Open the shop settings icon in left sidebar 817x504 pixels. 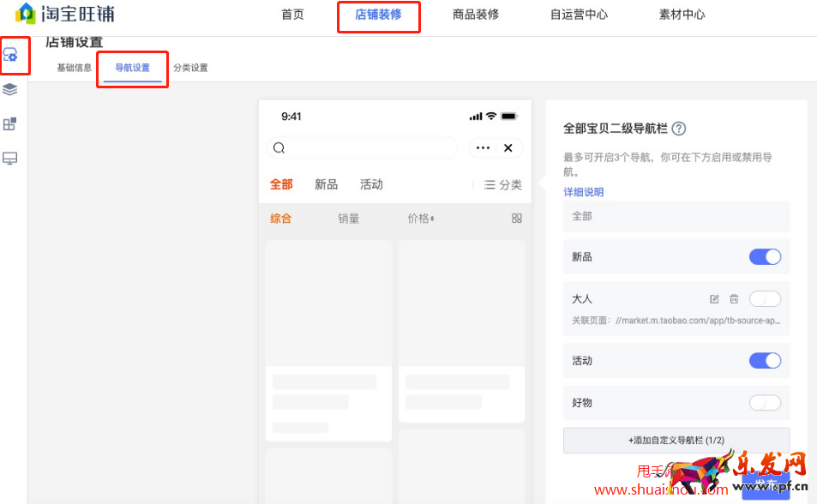tap(13, 54)
